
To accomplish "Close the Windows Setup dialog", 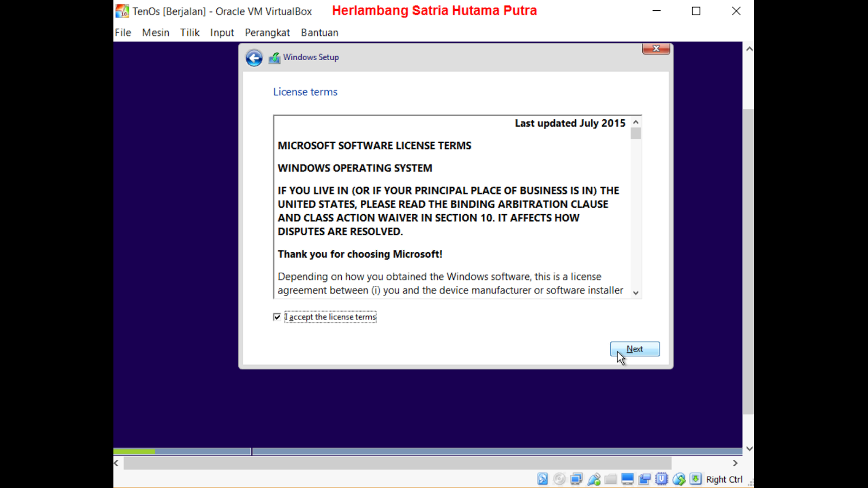I will 656,49.
